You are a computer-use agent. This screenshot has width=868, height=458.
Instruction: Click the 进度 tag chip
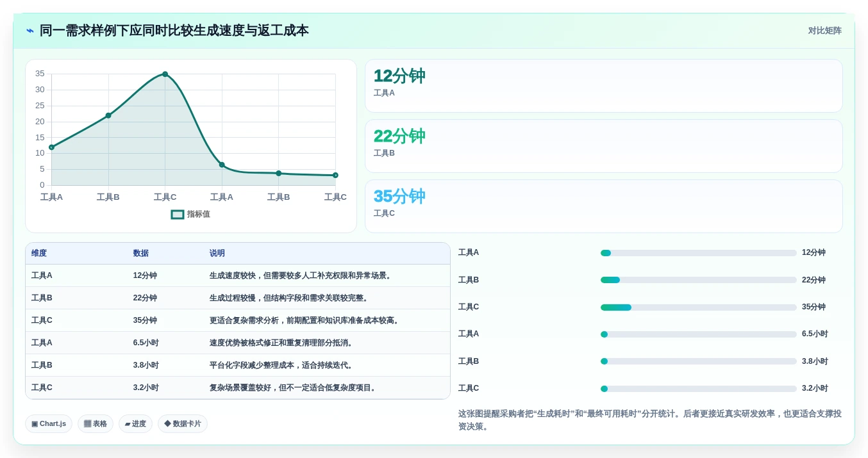135,424
